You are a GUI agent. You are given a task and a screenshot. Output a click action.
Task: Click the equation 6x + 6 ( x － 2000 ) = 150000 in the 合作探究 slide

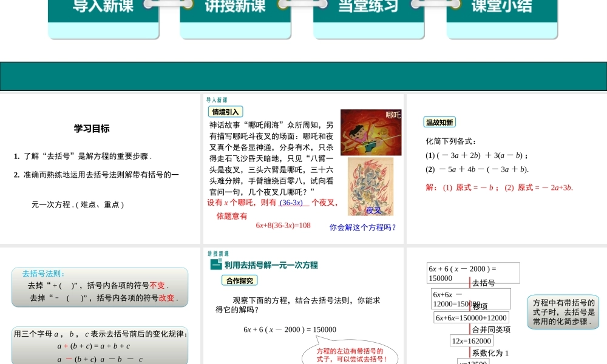[290, 329]
